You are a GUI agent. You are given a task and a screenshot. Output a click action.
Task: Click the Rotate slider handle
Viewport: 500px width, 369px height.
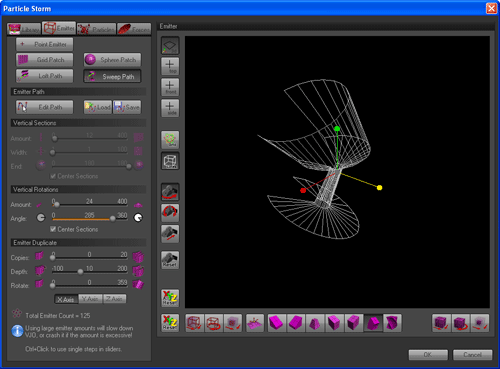click(x=53, y=285)
